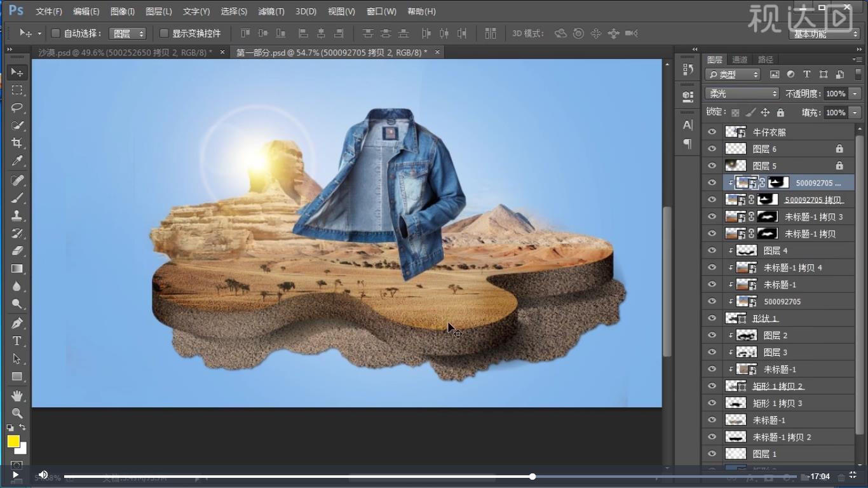The width and height of the screenshot is (868, 488).
Task: Select the Lasso tool
Action: click(x=17, y=107)
